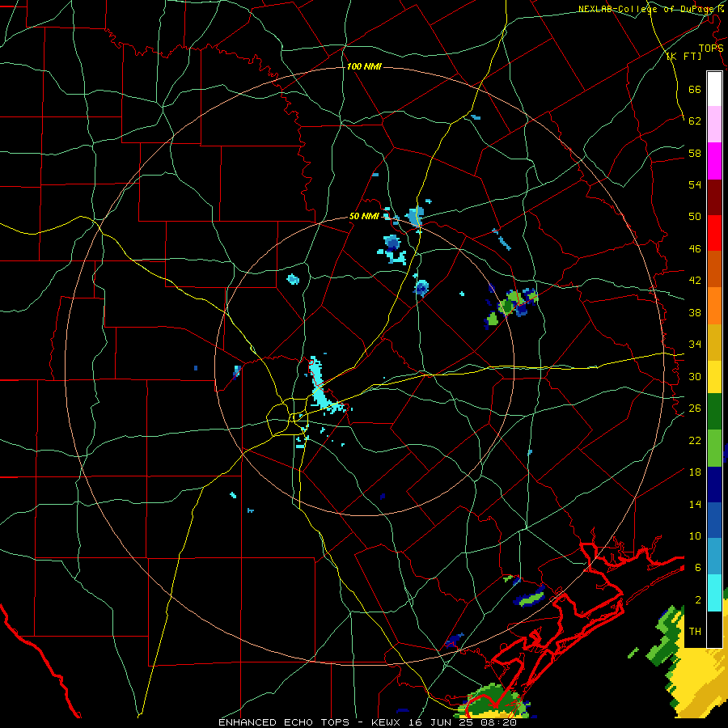Click the black TH threshold swatch
This screenshot has height=728, width=728.
click(x=714, y=629)
